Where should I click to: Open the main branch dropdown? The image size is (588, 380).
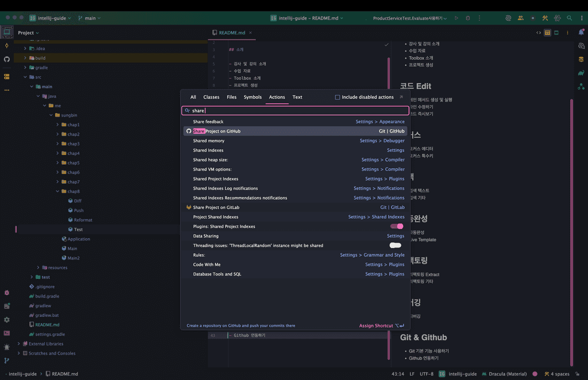coord(89,18)
